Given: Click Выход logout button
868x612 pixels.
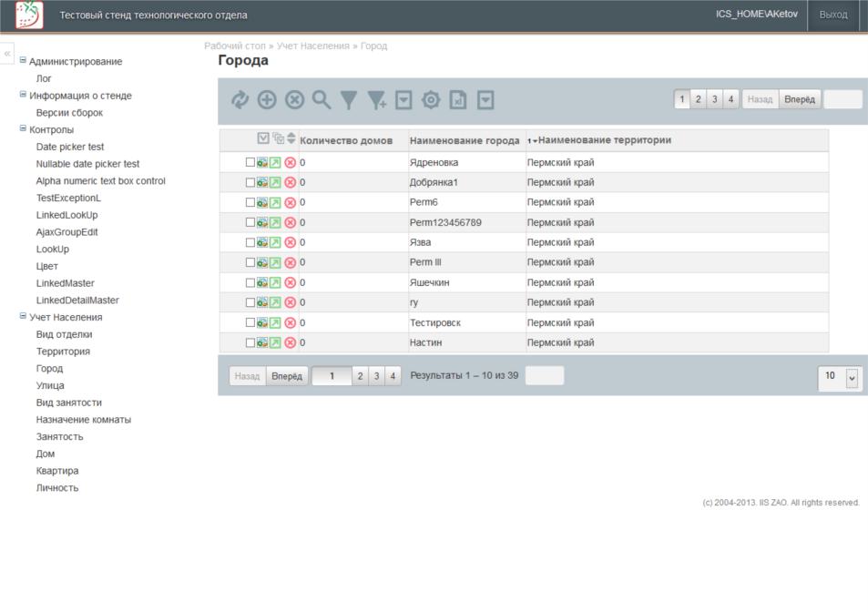Looking at the screenshot, I should (833, 15).
